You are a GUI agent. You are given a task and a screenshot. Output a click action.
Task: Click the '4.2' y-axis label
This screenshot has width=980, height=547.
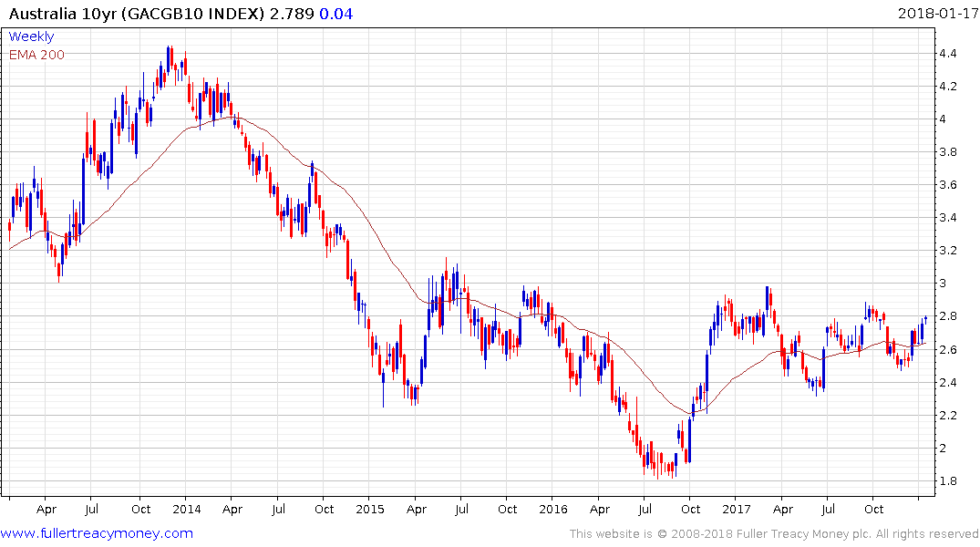tap(947, 87)
